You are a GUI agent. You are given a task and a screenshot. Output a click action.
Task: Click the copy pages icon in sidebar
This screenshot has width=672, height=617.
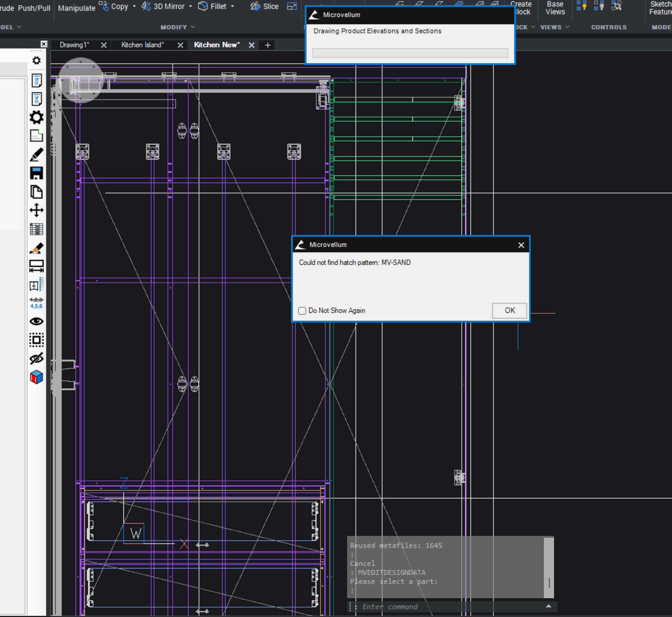coord(36,192)
